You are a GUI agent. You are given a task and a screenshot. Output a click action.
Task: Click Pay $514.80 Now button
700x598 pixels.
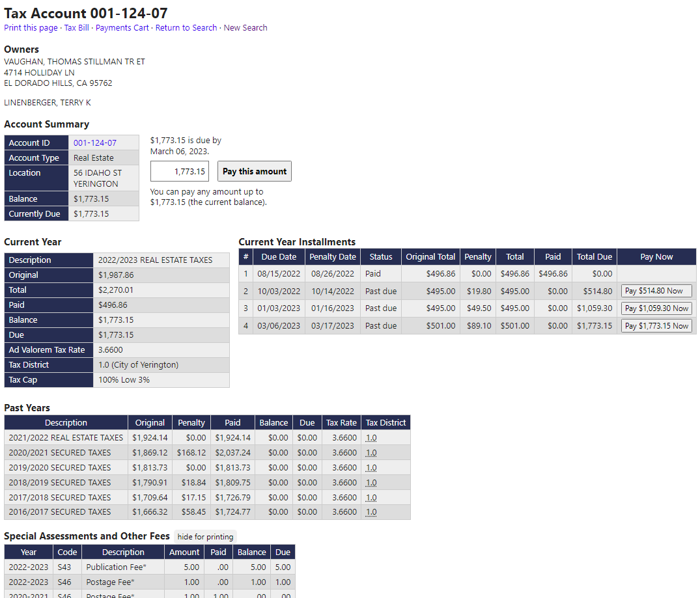[656, 292]
